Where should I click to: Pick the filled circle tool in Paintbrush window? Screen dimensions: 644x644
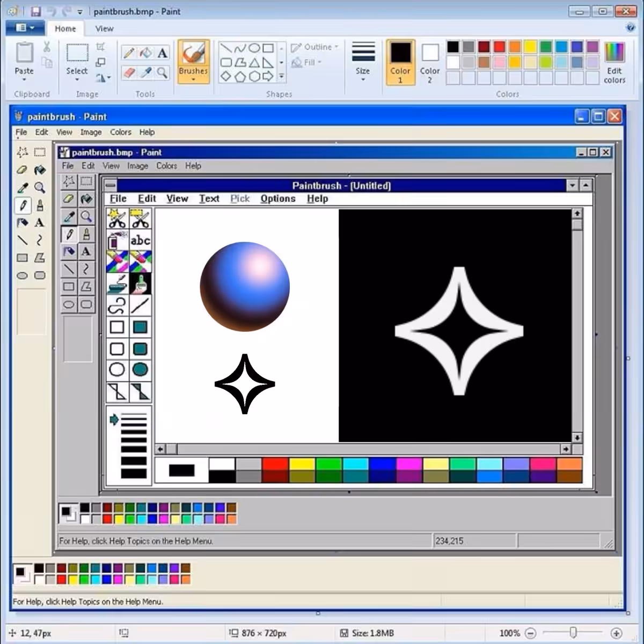(x=140, y=370)
